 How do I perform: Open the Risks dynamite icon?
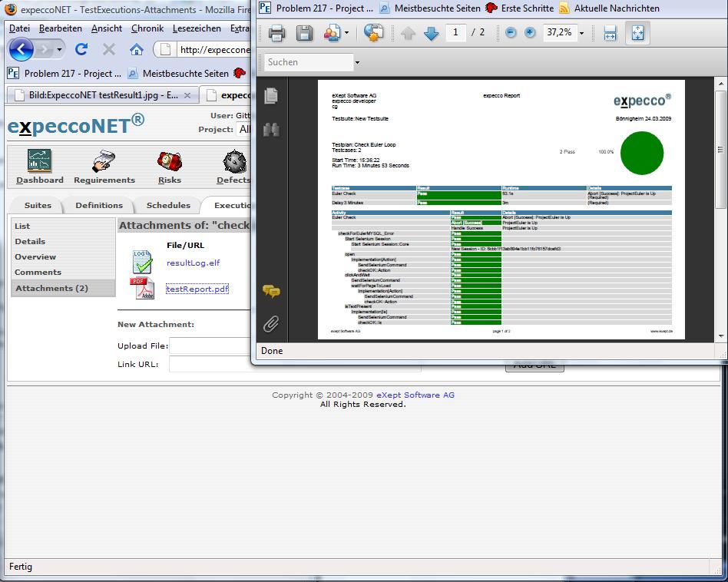click(169, 161)
